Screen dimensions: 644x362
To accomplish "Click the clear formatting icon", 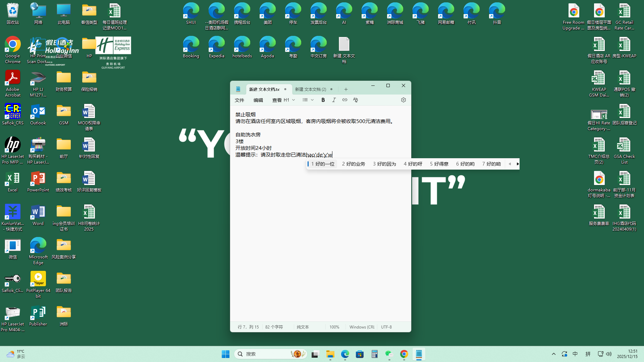I will pos(356,100).
